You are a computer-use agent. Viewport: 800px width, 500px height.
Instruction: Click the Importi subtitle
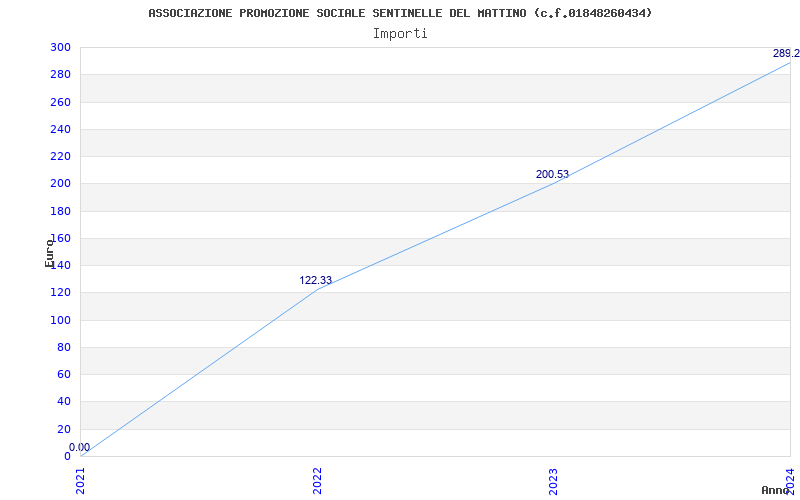400,34
